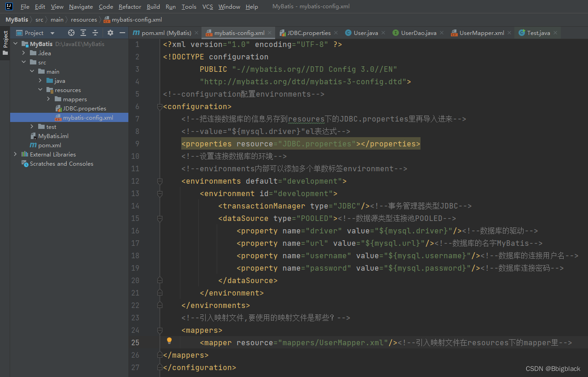The height and width of the screenshot is (377, 588).
Task: Open the Run menu
Action: [171, 6]
